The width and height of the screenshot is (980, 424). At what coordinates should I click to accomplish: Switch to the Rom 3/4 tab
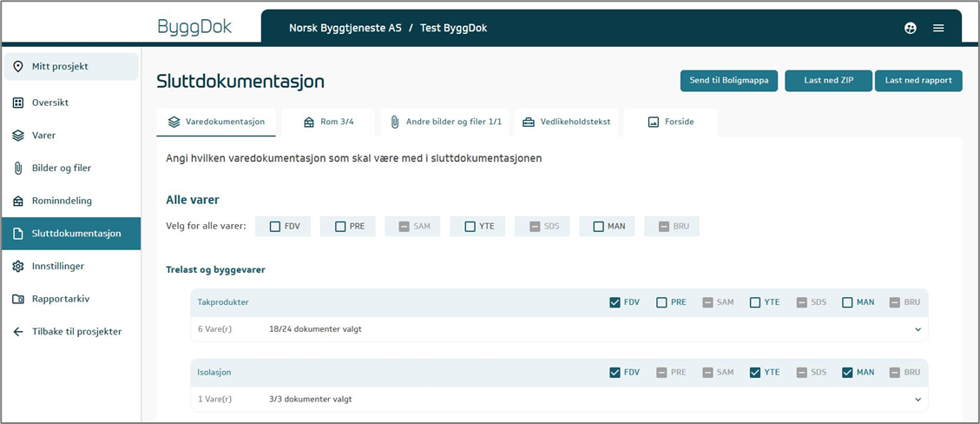tap(328, 122)
